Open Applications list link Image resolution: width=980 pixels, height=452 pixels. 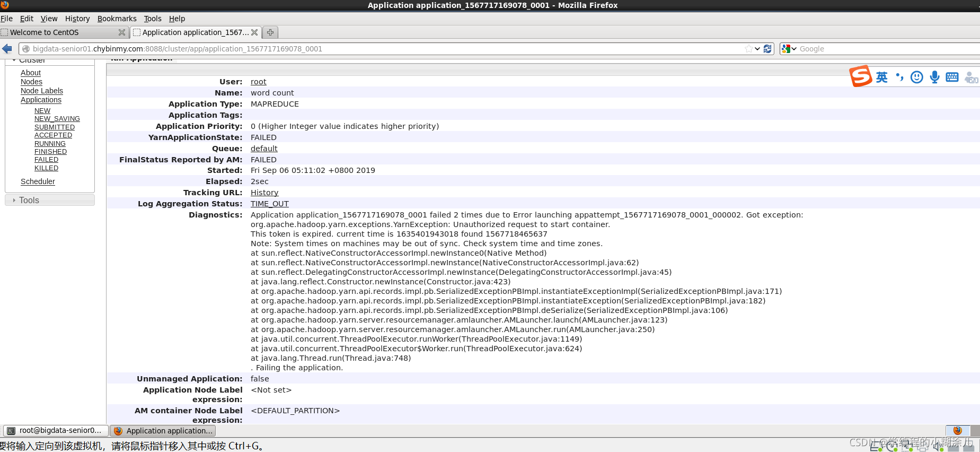(x=41, y=100)
